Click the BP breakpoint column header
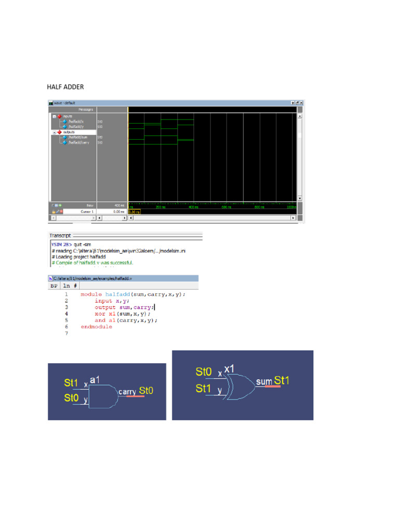This screenshot has width=399, height=532. click(54, 286)
